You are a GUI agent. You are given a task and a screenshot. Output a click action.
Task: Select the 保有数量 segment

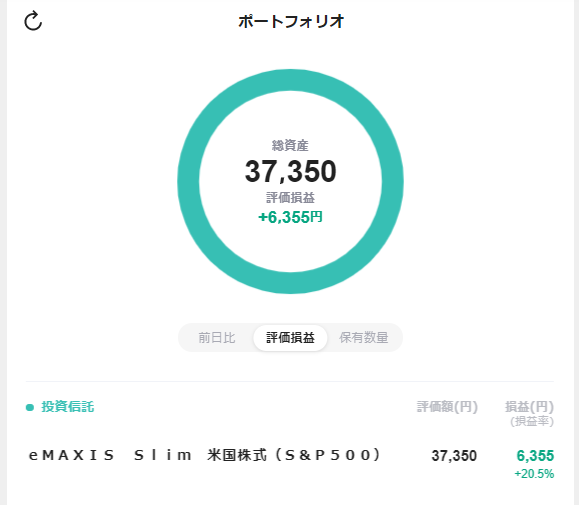point(364,337)
